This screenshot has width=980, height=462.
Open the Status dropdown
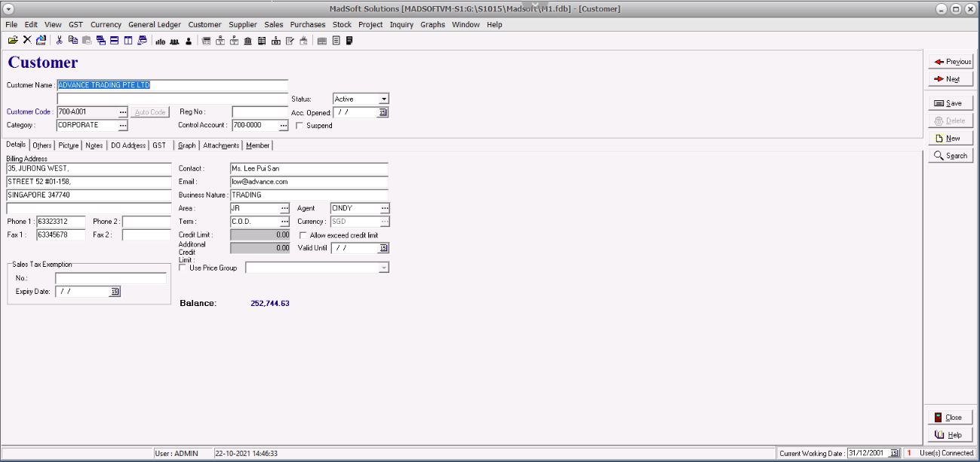pos(383,99)
